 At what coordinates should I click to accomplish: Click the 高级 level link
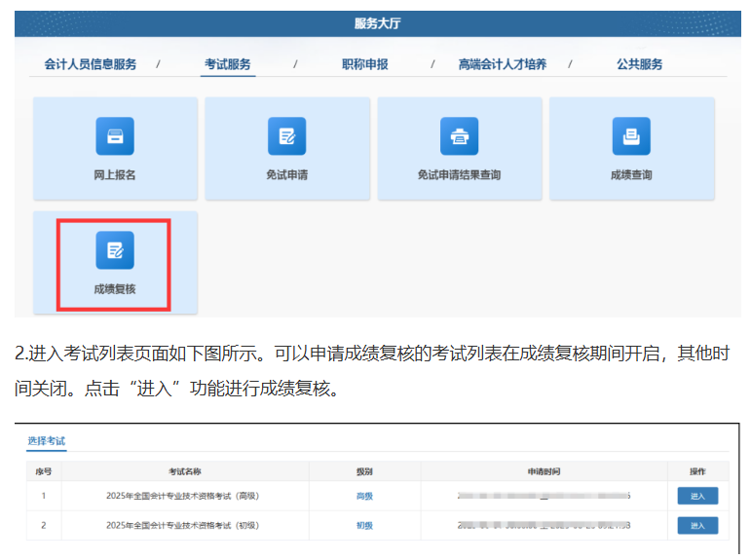click(364, 496)
